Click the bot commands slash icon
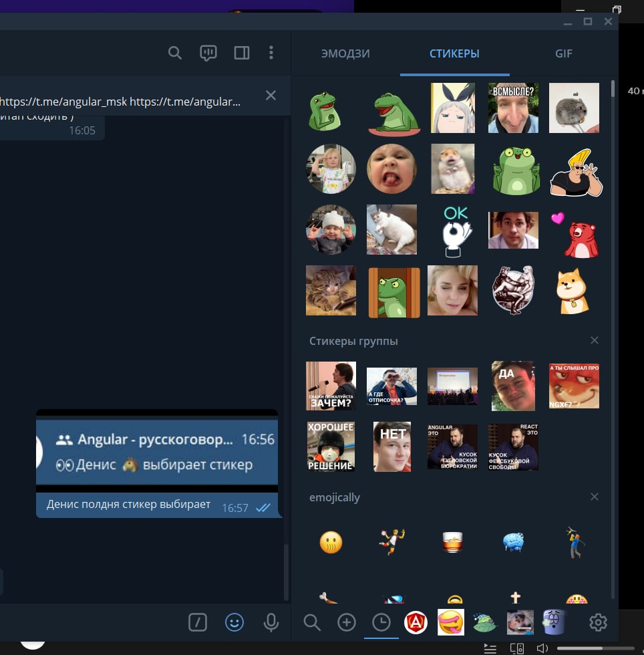Viewport: 644px width, 655px height. tap(198, 622)
